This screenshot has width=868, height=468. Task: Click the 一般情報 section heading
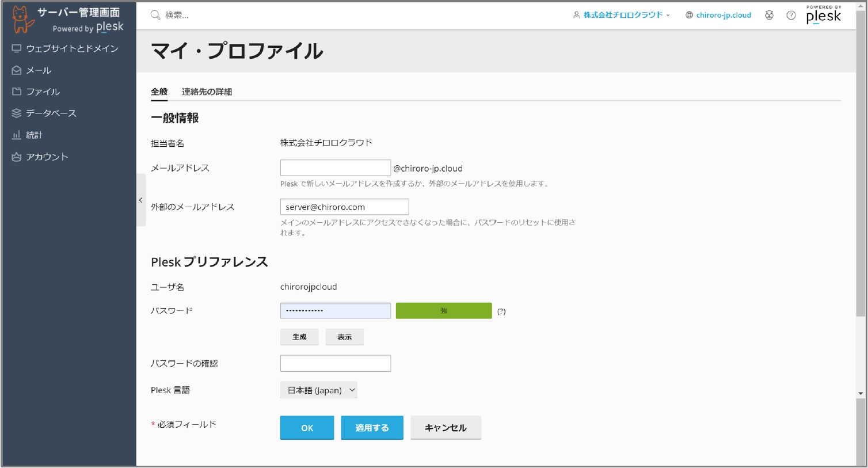[175, 118]
